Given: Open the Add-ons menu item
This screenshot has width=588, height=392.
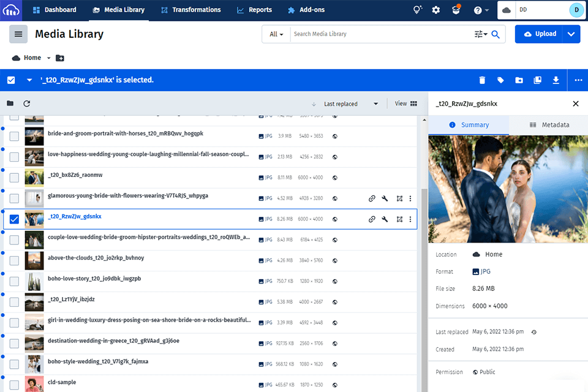Looking at the screenshot, I should (x=306, y=10).
